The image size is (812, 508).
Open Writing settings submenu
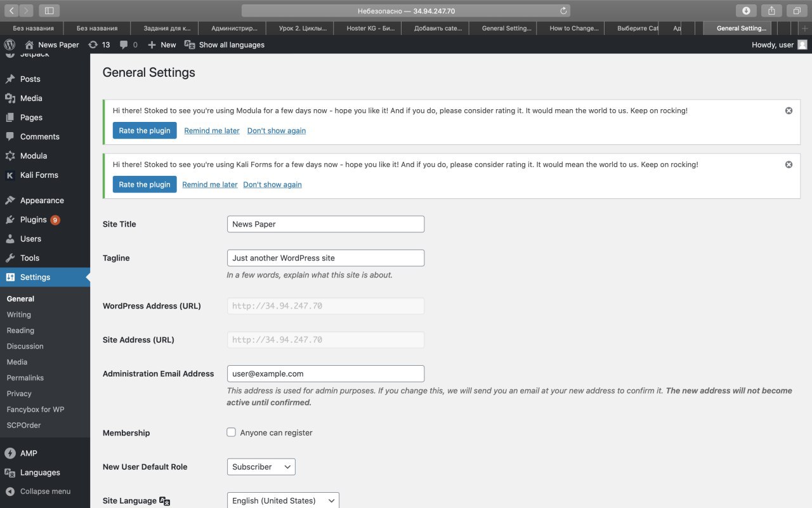19,314
